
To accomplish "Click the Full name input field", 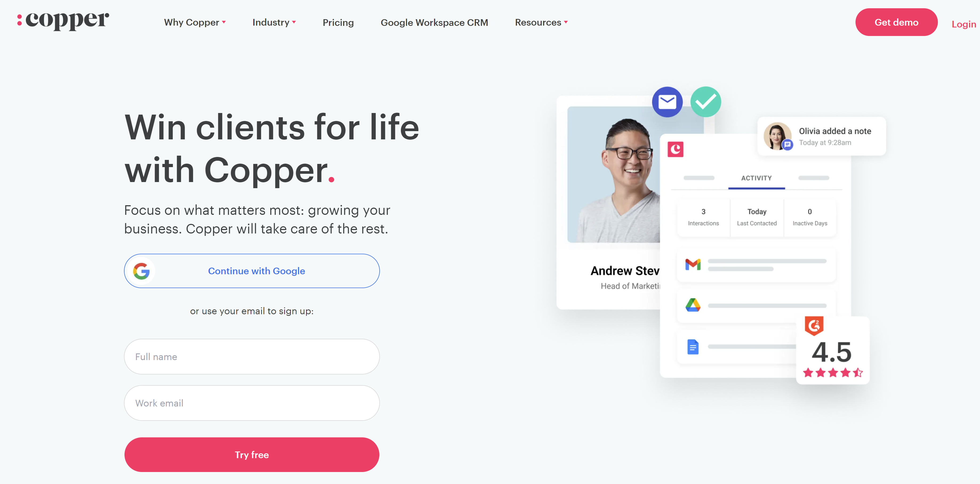I will [252, 356].
